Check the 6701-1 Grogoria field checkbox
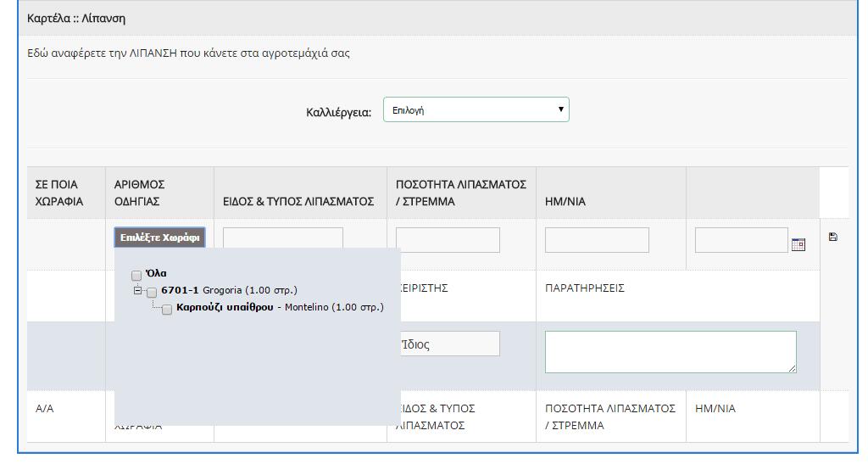 click(152, 292)
